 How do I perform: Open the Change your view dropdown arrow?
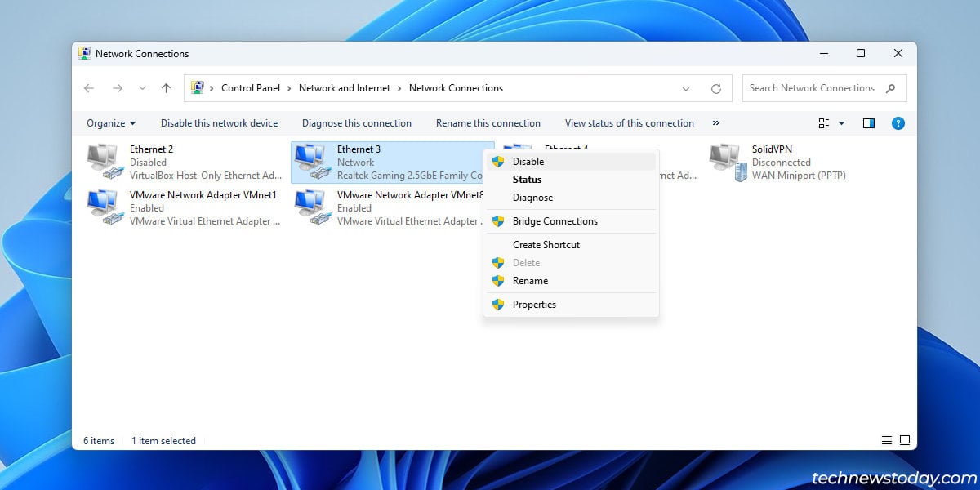[842, 123]
